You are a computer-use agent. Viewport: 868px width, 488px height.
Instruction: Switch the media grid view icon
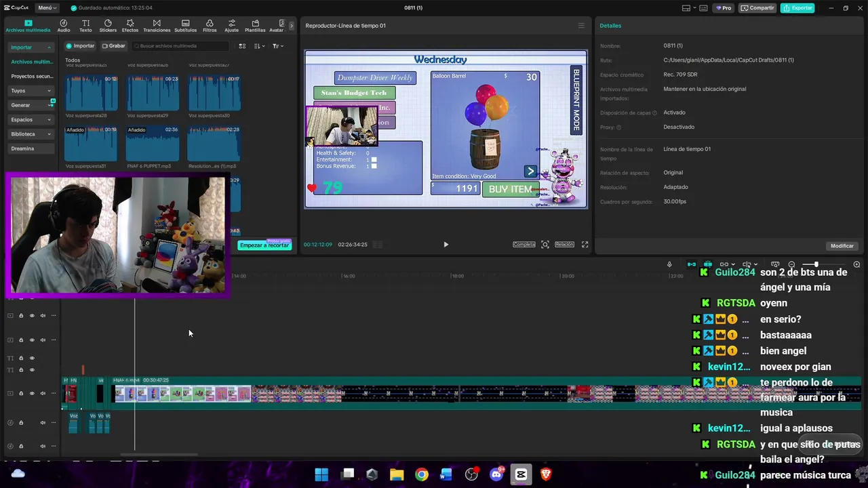[x=242, y=46]
